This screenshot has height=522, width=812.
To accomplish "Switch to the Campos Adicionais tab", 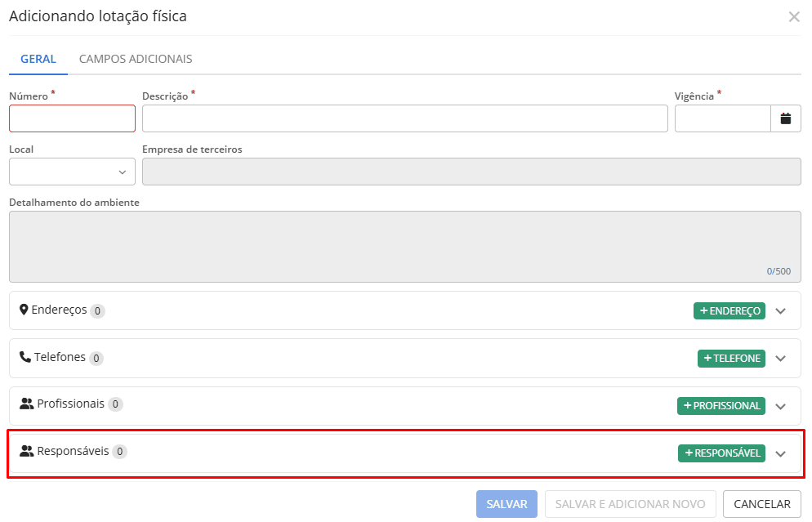I will [x=136, y=59].
